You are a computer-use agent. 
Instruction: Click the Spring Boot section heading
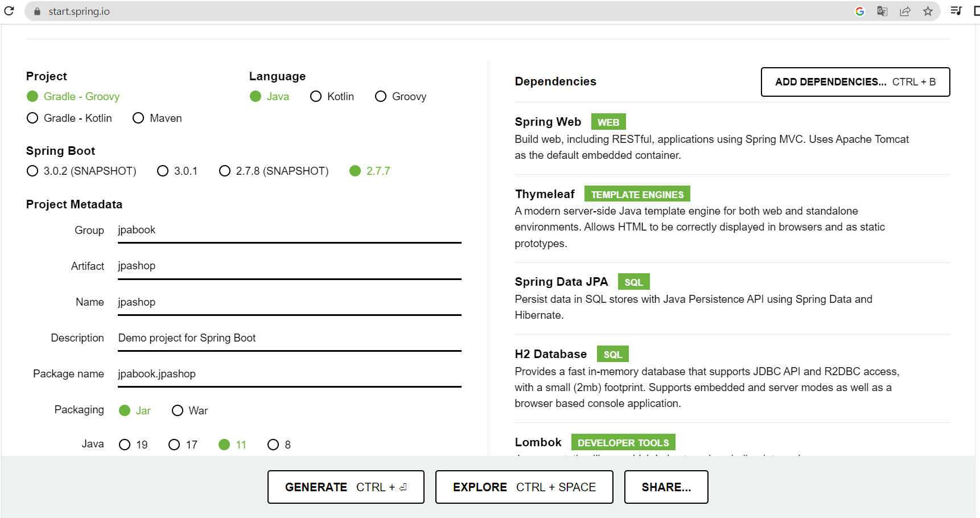click(60, 151)
